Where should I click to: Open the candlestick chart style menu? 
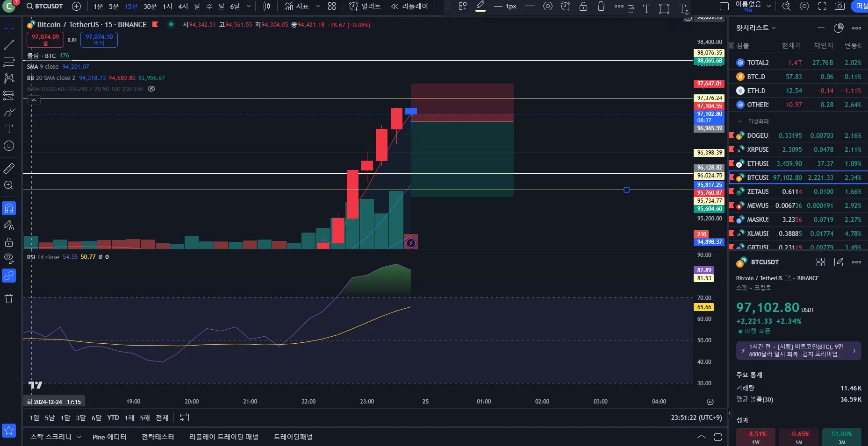point(266,6)
